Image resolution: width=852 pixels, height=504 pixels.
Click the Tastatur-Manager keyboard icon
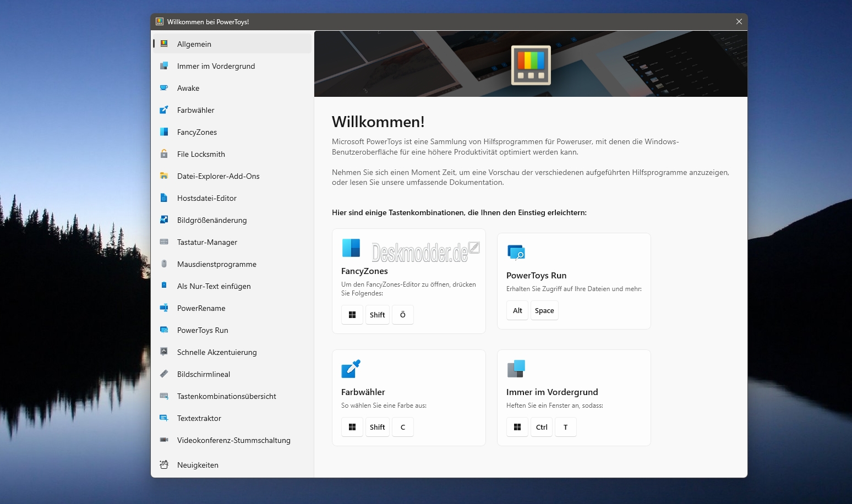click(164, 242)
